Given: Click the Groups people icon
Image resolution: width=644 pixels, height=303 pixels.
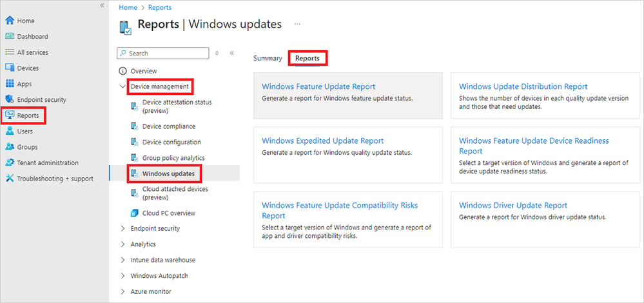Looking at the screenshot, I should [10, 147].
